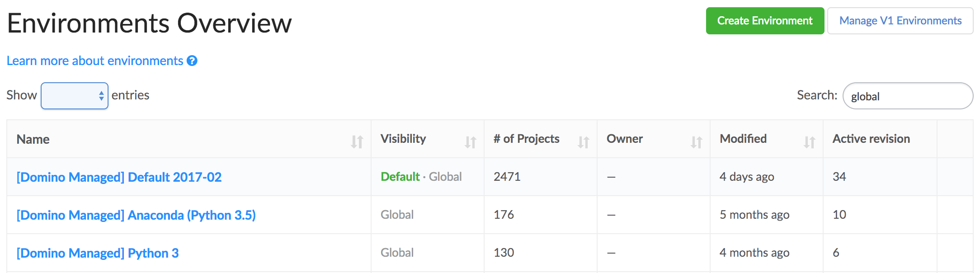Screen dimensions: 980x273
Task: Sort by Modified column sort icon
Action: point(810,142)
